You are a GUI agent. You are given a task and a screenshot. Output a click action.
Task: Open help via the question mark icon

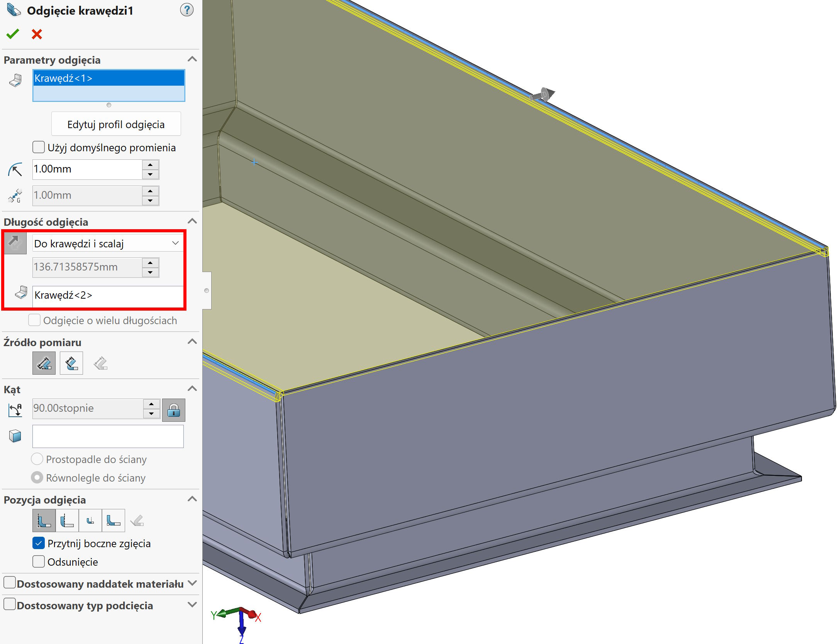(x=186, y=10)
